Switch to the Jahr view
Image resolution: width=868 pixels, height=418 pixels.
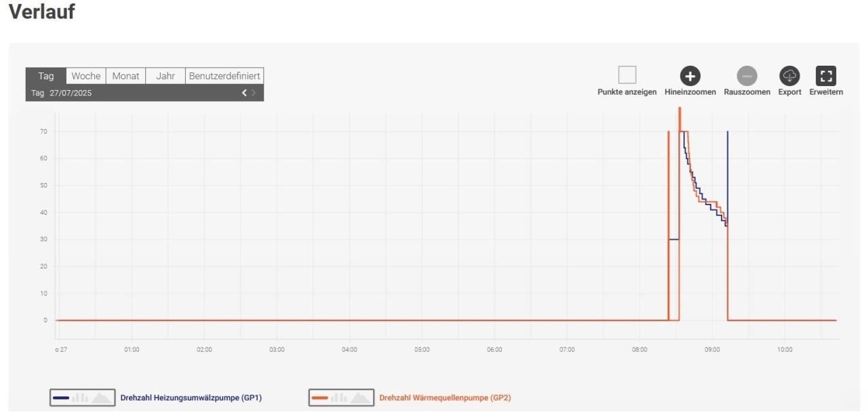pyautogui.click(x=165, y=76)
